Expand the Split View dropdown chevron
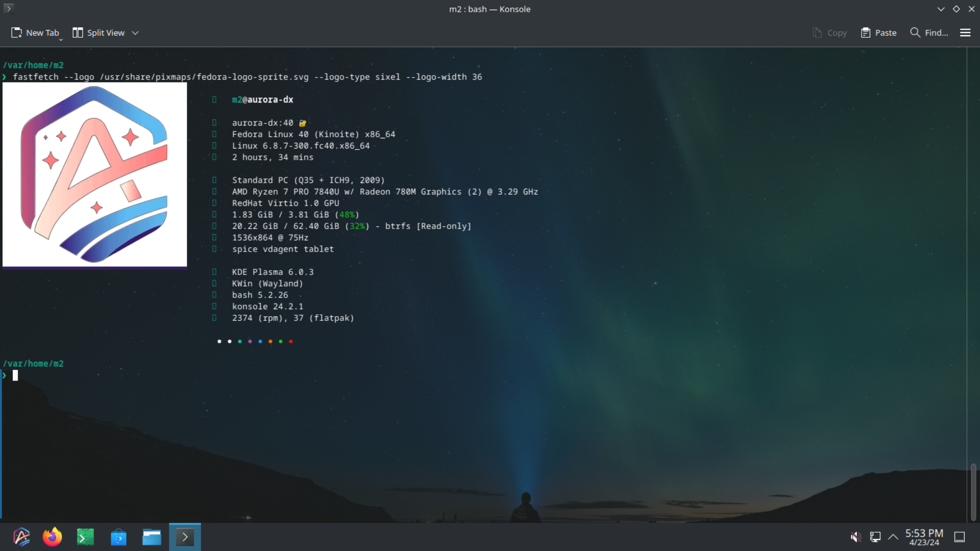This screenshot has height=551, width=980. [x=135, y=33]
